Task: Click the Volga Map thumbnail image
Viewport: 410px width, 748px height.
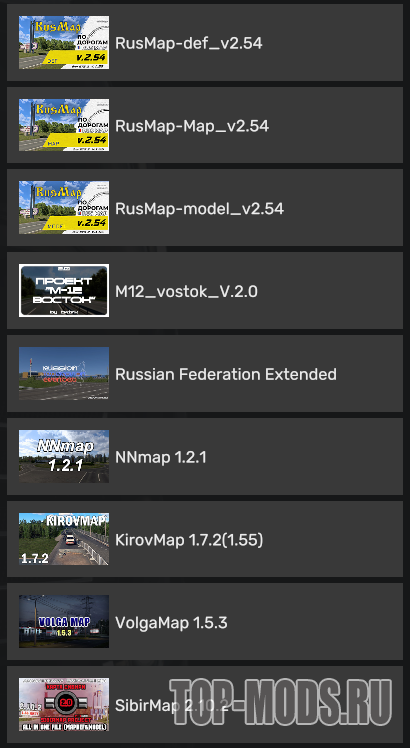Action: [x=64, y=622]
